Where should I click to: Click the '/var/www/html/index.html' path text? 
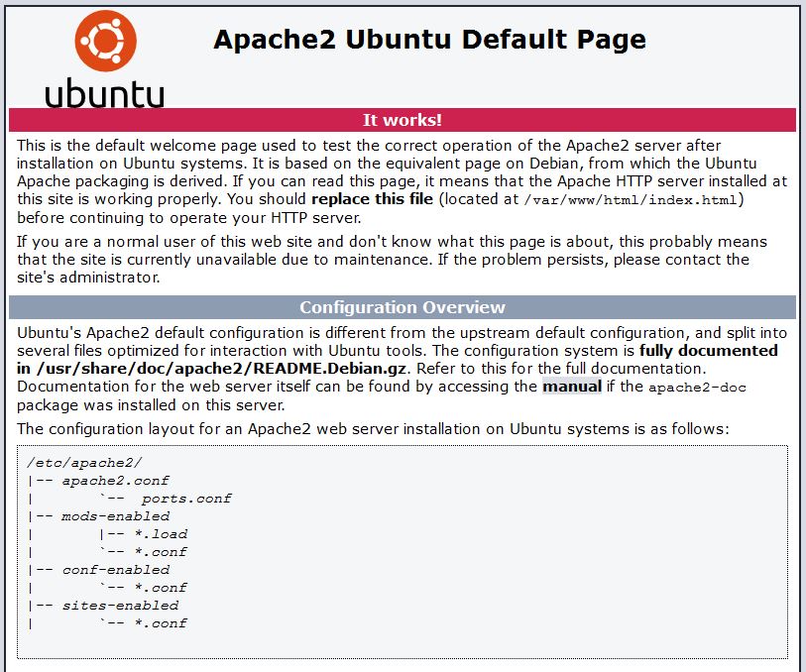click(631, 199)
